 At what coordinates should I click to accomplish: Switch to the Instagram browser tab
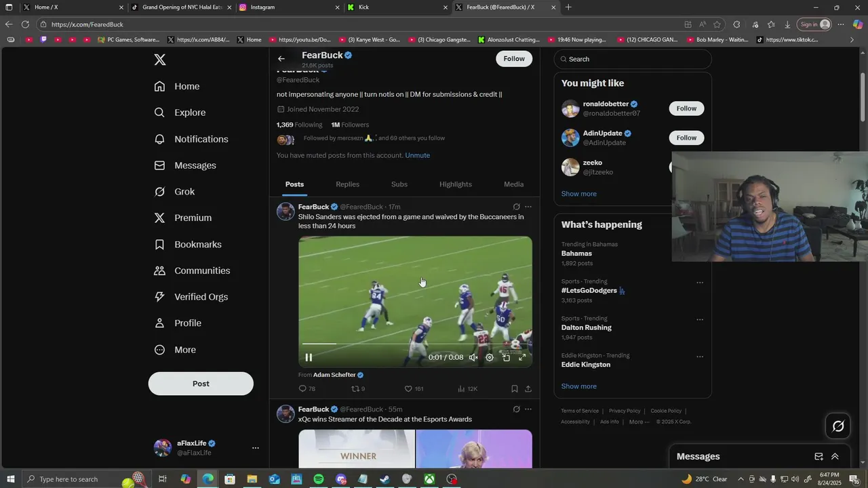pyautogui.click(x=288, y=7)
